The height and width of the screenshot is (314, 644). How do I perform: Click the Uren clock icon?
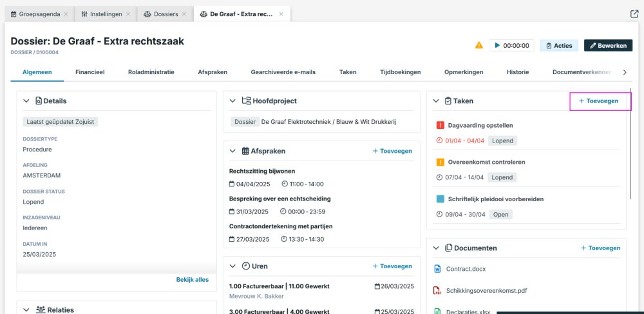click(245, 266)
